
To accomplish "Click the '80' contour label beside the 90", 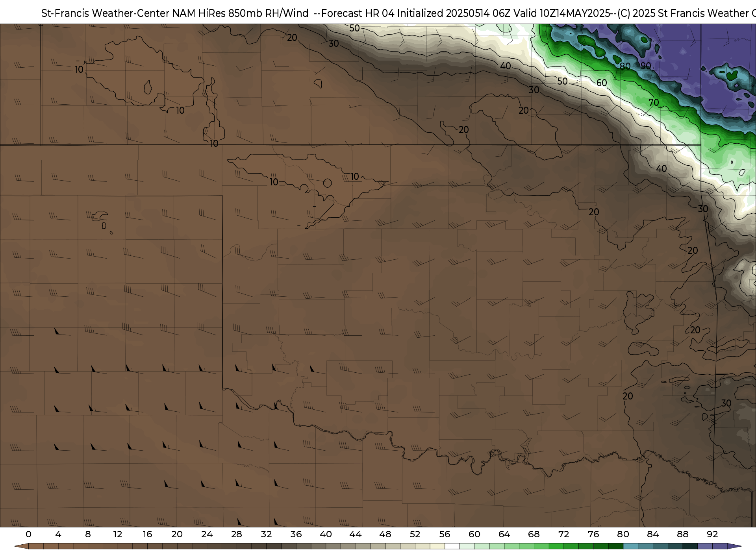I will [625, 66].
